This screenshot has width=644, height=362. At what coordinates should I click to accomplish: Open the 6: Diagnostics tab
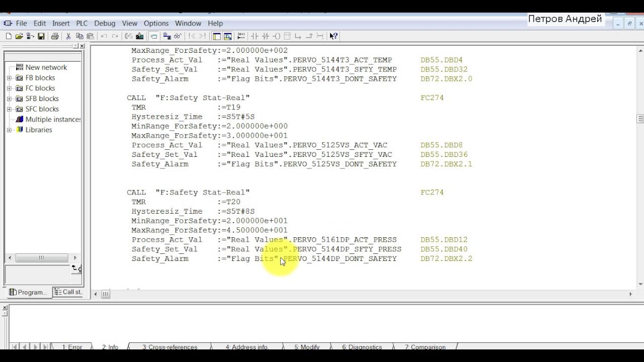pos(362,347)
